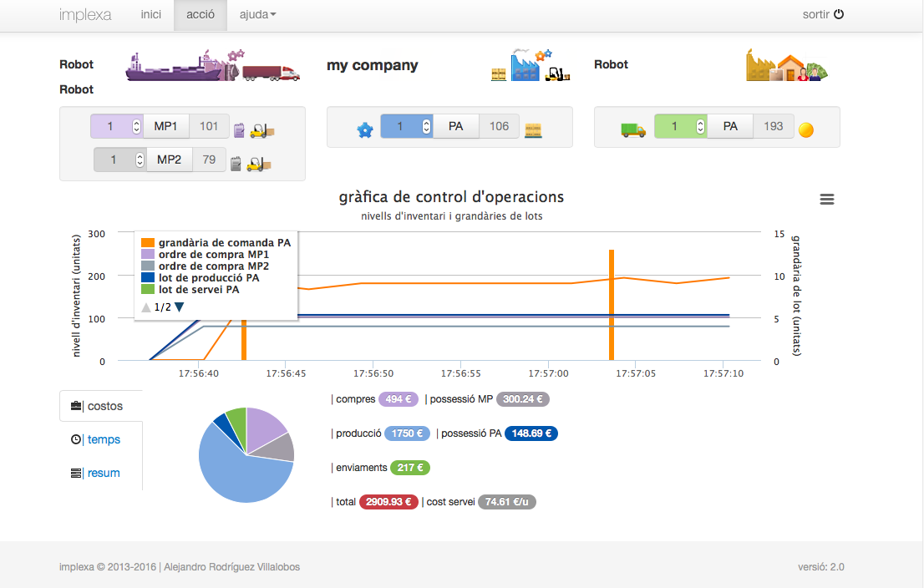This screenshot has height=588, width=924.
Task: Expand the ajuda dropdown menu
Action: (x=257, y=14)
